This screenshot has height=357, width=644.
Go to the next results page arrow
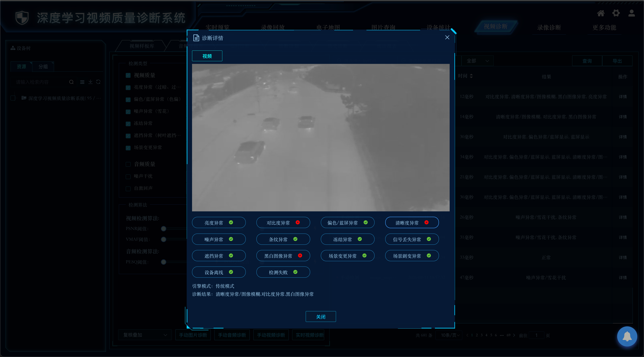coord(514,335)
